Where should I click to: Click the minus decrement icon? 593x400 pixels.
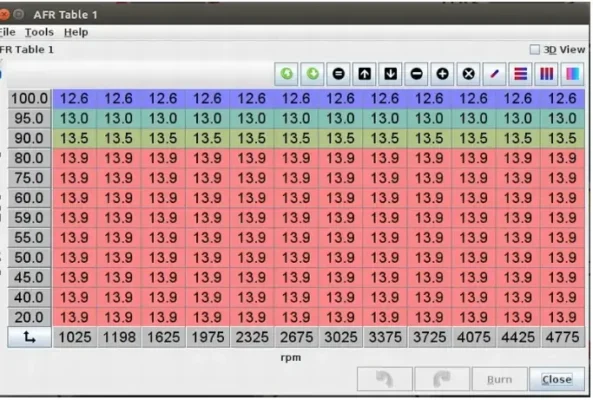(x=416, y=74)
